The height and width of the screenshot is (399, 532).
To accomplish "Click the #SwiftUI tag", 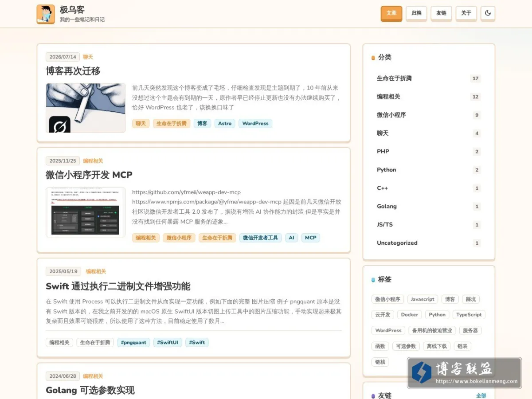I will 168,343.
